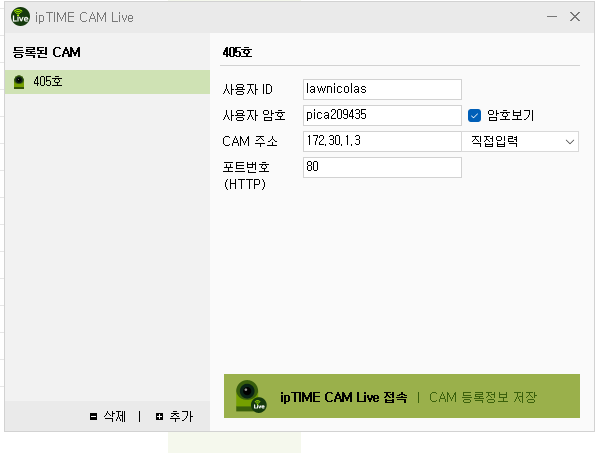
Task: Click the 암호보기 label text
Action: click(x=510, y=115)
